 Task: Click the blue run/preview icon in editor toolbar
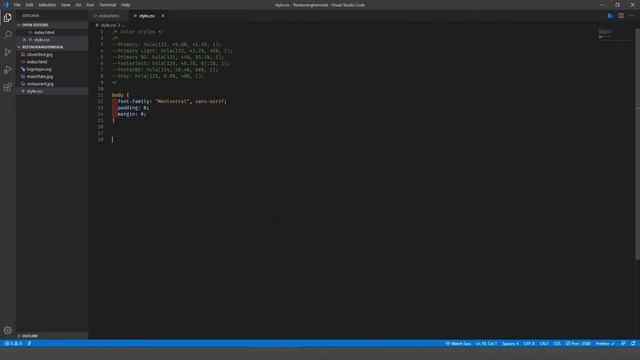(x=610, y=16)
